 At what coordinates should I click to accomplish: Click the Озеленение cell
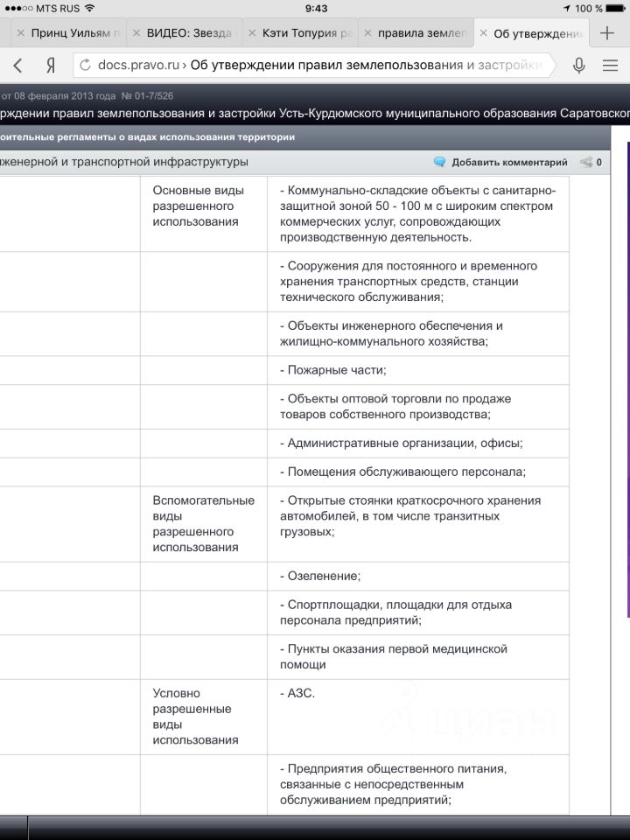point(418,577)
